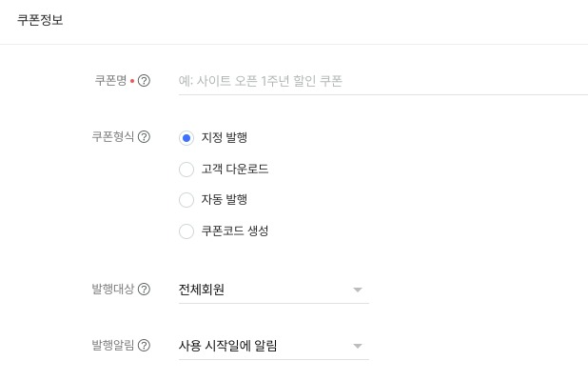Click the 쿠폰코드 생성 label text
Screen dimensions: 588x381
tap(235, 231)
